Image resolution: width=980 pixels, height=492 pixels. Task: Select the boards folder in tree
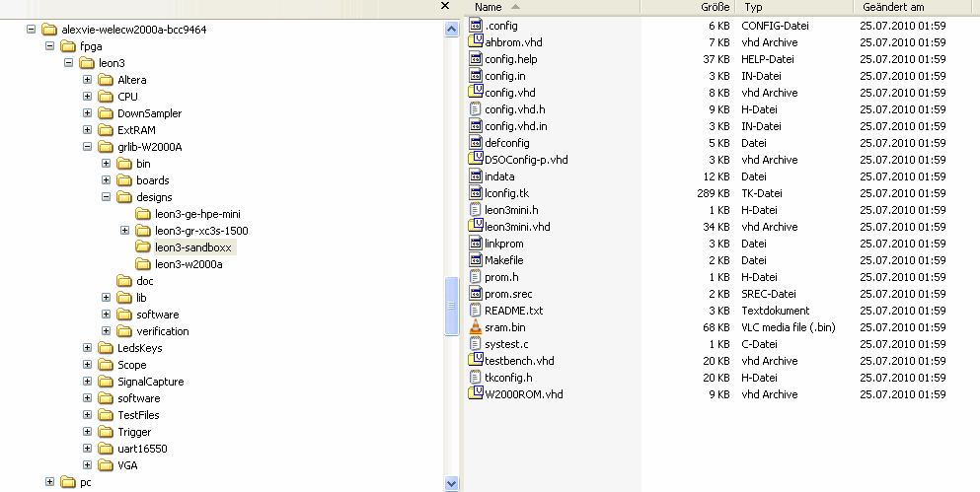click(x=153, y=180)
